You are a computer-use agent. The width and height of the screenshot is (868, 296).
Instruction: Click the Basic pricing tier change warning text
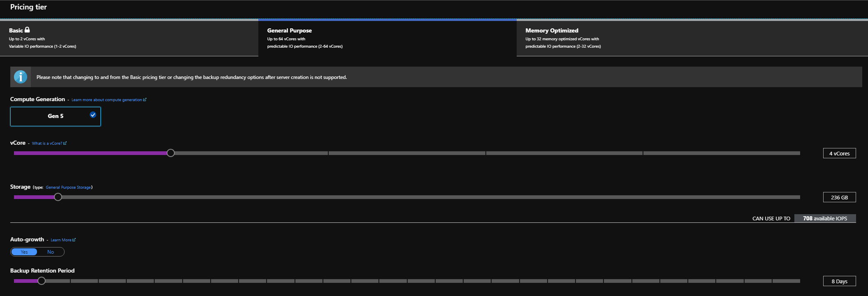click(x=192, y=77)
